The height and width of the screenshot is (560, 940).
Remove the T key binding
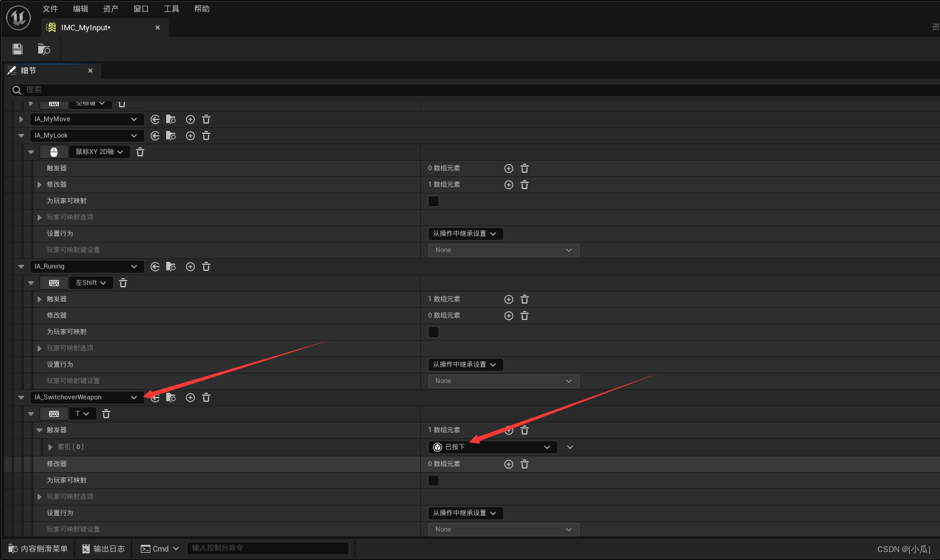(x=106, y=414)
